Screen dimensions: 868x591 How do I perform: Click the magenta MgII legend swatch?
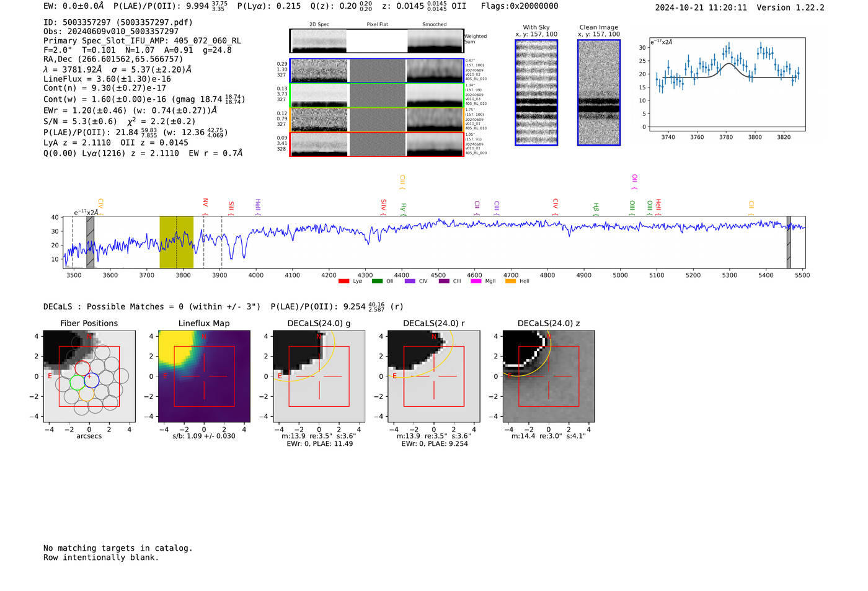tap(476, 282)
